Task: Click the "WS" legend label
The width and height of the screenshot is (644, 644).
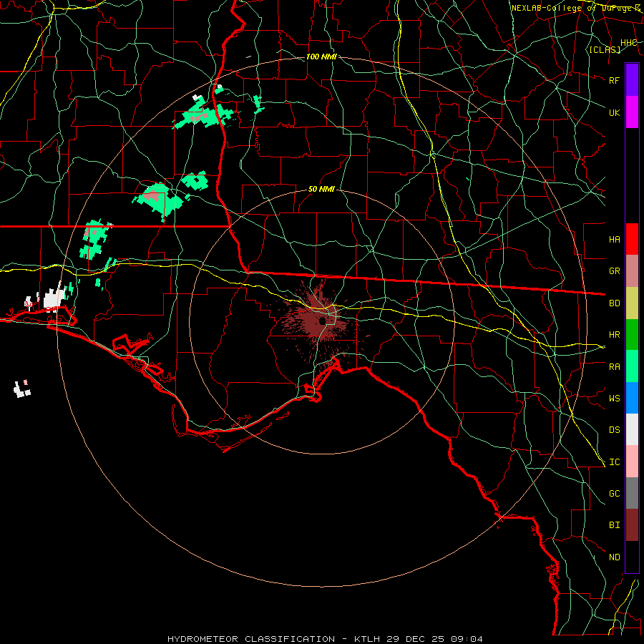Action: tap(615, 399)
